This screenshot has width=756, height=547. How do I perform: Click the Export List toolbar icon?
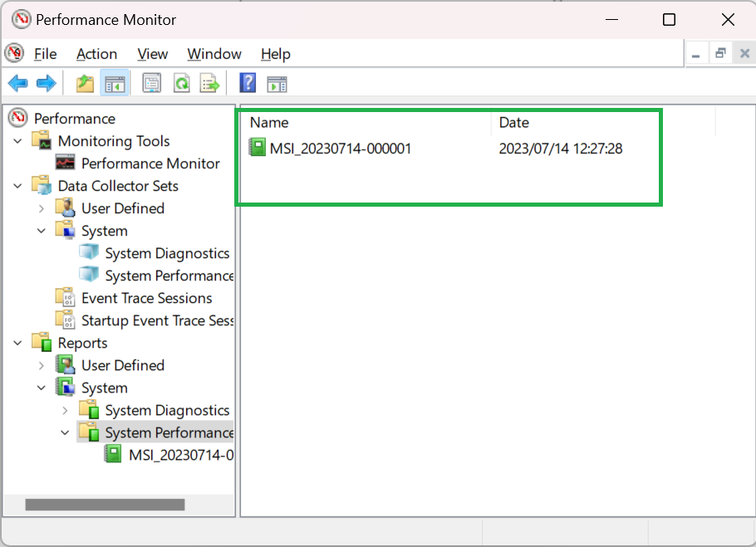tap(209, 82)
